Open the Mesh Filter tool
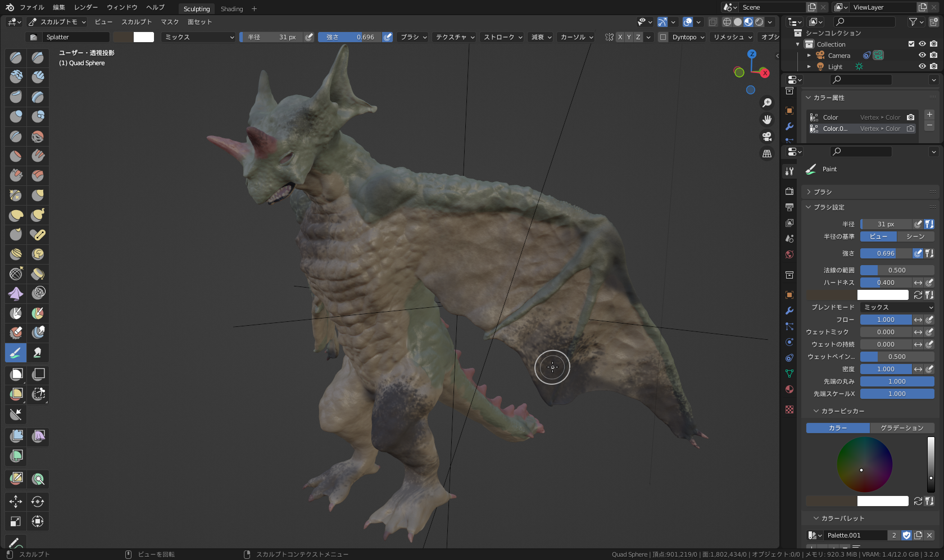 [x=16, y=436]
